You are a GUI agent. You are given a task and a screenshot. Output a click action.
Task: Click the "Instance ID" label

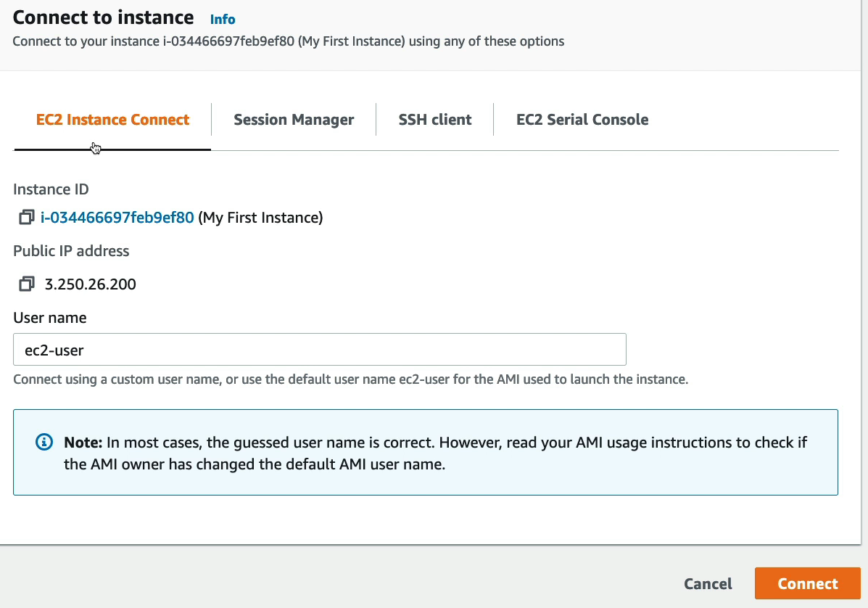(51, 189)
